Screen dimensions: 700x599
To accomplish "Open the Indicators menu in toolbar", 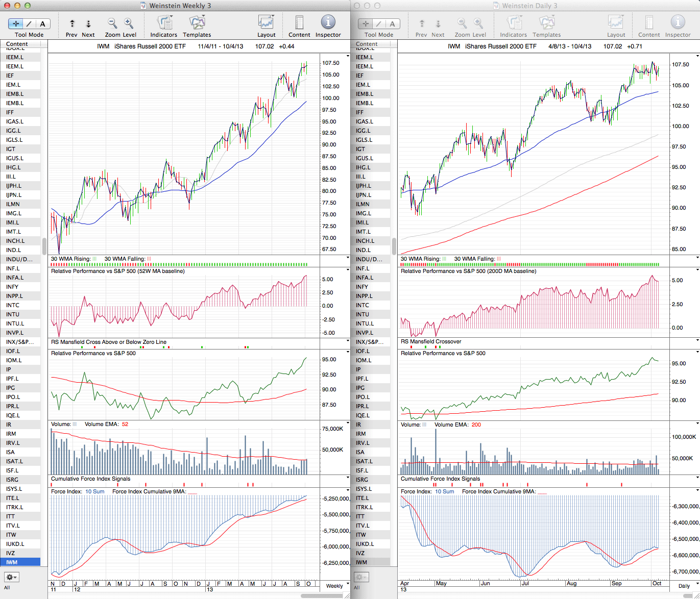I will click(164, 22).
